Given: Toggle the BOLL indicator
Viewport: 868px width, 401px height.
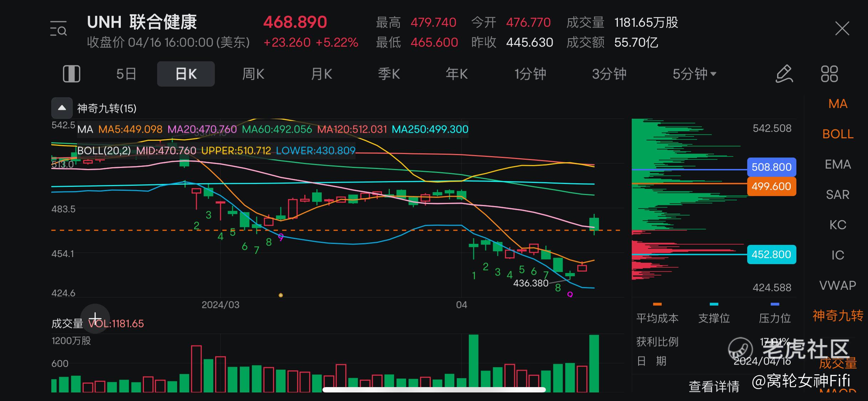Looking at the screenshot, I should (x=838, y=134).
